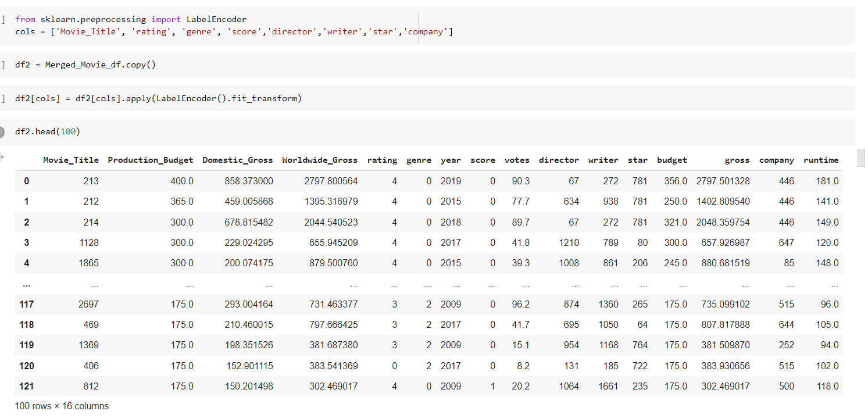Click the gross column header
The width and height of the screenshot is (868, 418).
737,160
